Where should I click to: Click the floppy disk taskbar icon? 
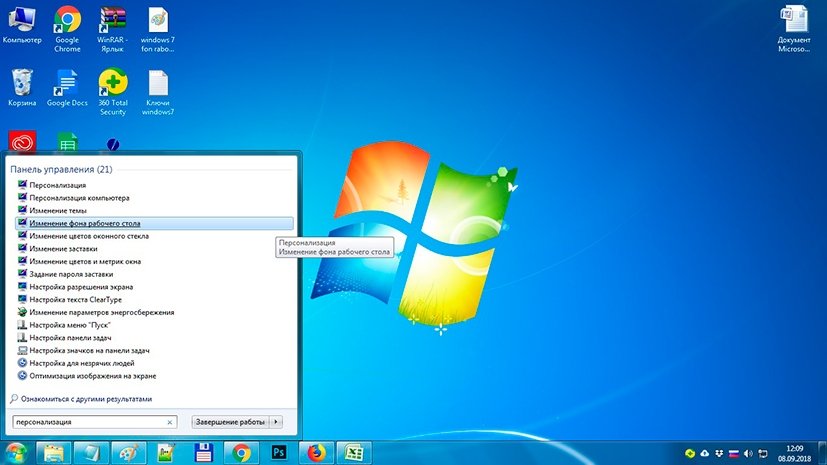pyautogui.click(x=203, y=453)
